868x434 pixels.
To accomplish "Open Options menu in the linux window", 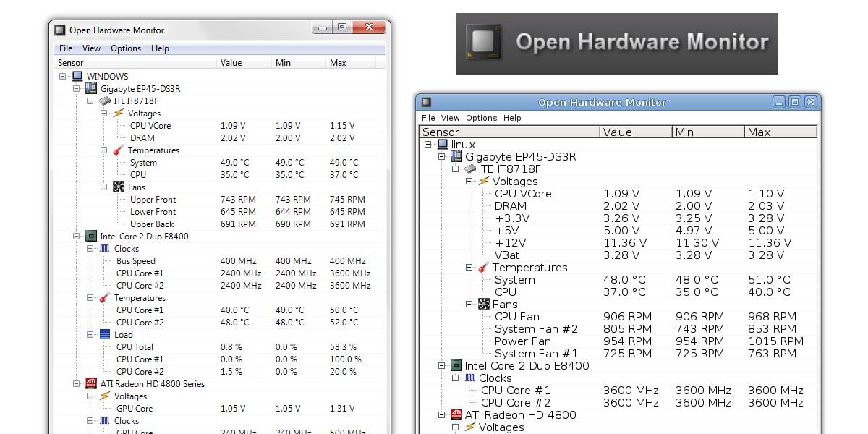I will click(x=481, y=118).
